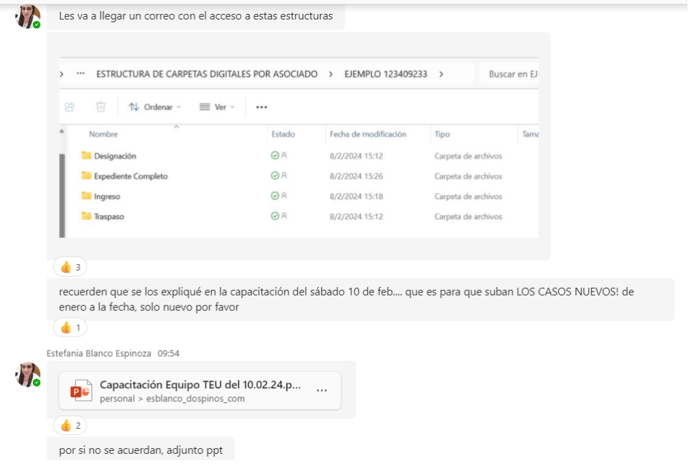The image size is (688, 467).
Task: Click the Traspaso folder icon
Action: tap(86, 216)
